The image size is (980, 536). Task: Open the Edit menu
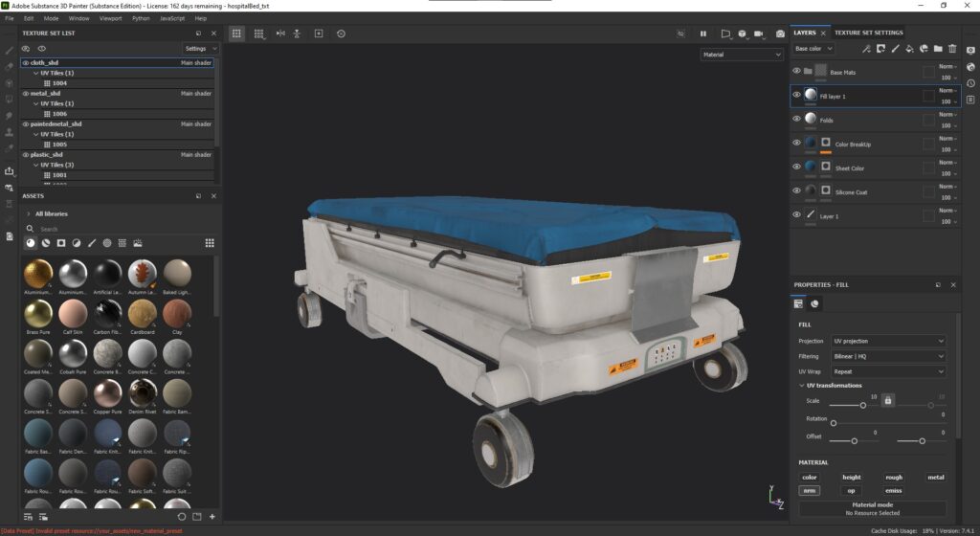[29, 19]
